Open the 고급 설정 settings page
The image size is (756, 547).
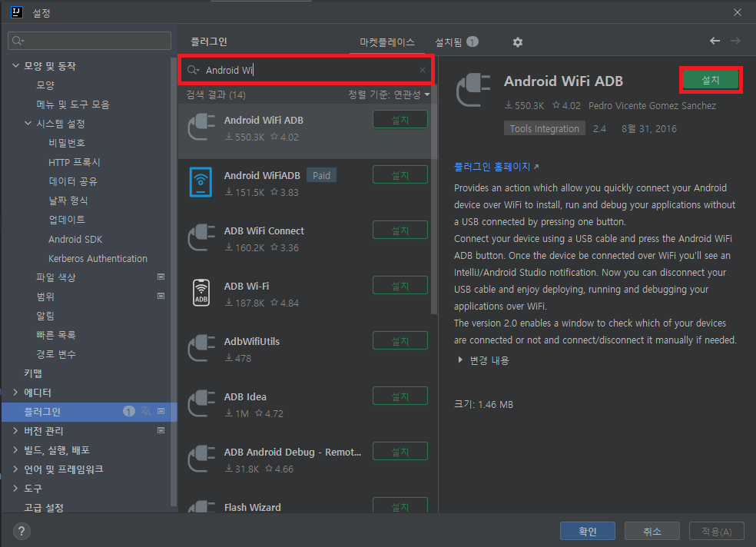pyautogui.click(x=43, y=508)
